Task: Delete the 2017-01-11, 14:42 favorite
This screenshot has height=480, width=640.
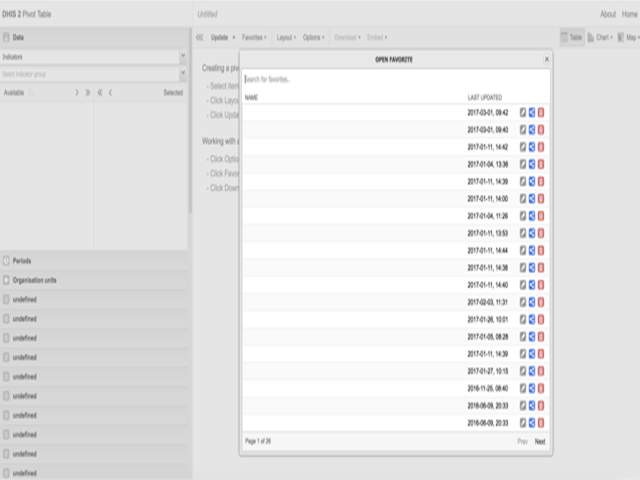Action: click(541, 147)
